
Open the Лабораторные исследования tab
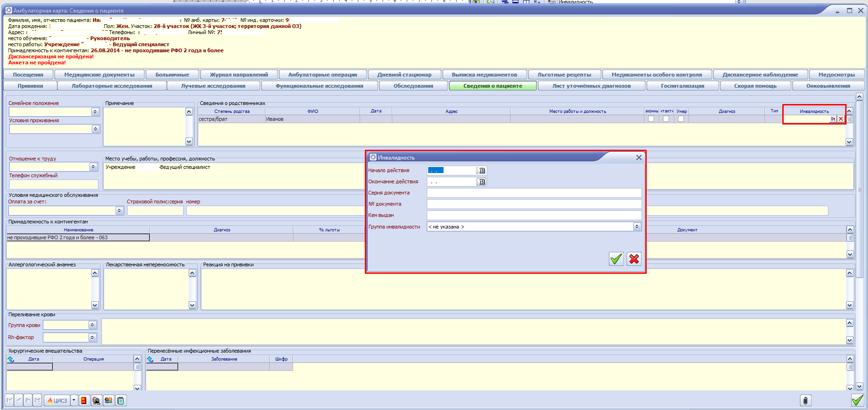coord(112,86)
